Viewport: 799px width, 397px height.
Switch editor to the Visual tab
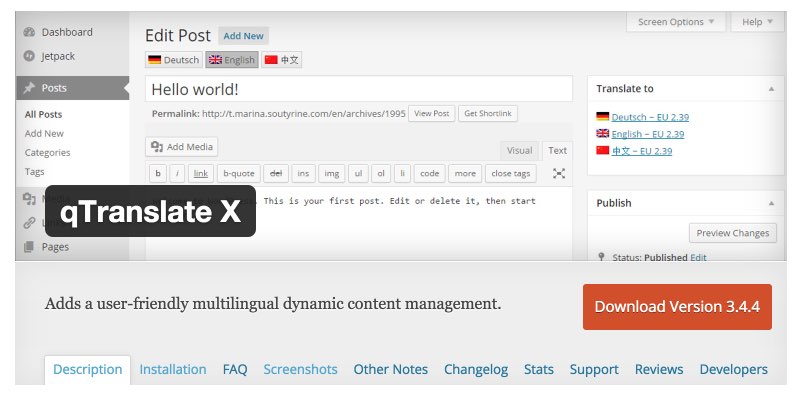(519, 150)
